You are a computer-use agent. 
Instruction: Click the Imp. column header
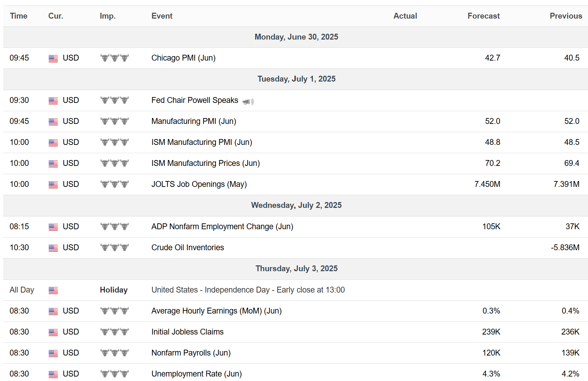click(x=108, y=16)
